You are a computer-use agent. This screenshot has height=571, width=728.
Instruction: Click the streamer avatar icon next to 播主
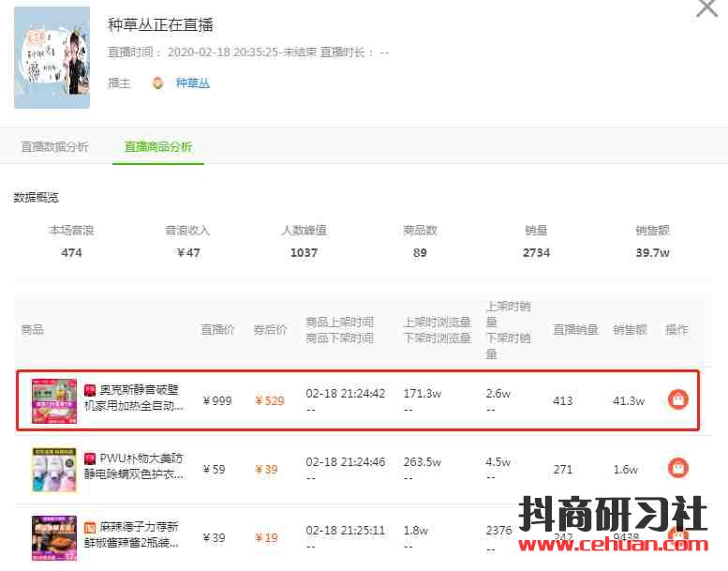(x=158, y=83)
